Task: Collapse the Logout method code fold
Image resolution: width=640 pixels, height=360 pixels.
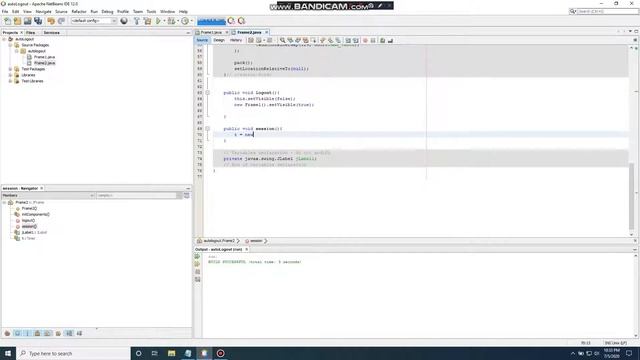Action: click(x=207, y=93)
